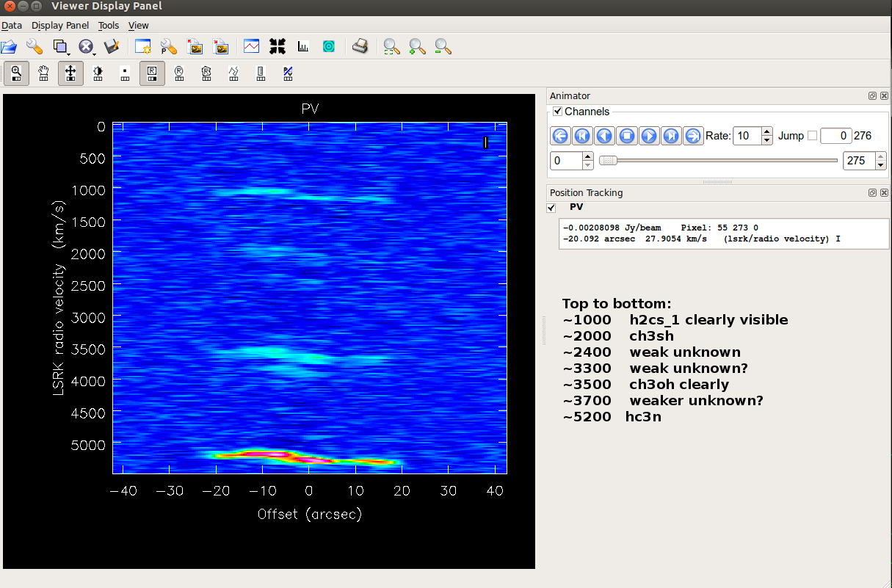Select the polygon region mouse tool
The width and height of the screenshot is (892, 588).
[206, 73]
